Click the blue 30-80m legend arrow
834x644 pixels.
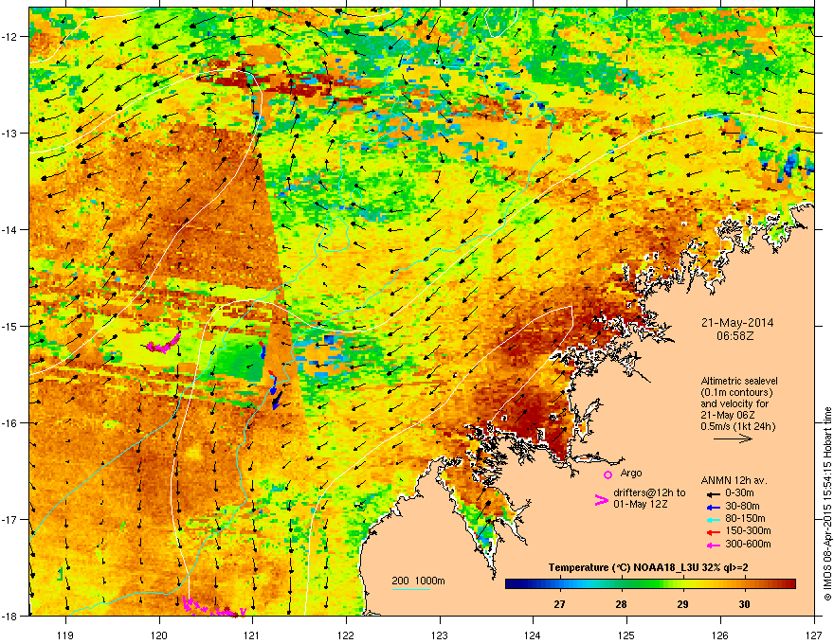click(x=714, y=507)
